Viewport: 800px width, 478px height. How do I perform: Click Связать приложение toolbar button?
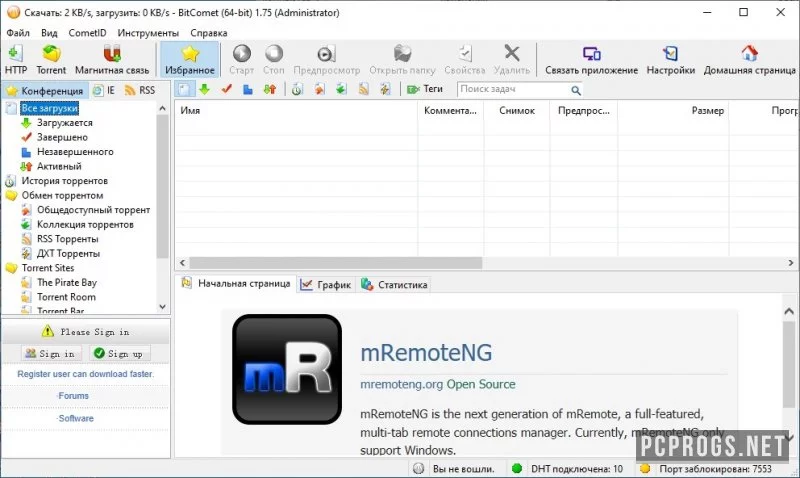click(x=591, y=59)
